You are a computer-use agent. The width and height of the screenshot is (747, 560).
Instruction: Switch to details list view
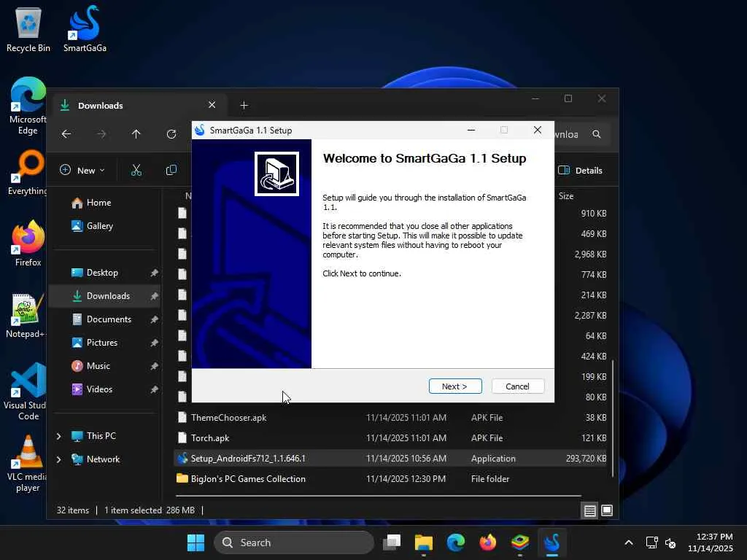pyautogui.click(x=589, y=511)
